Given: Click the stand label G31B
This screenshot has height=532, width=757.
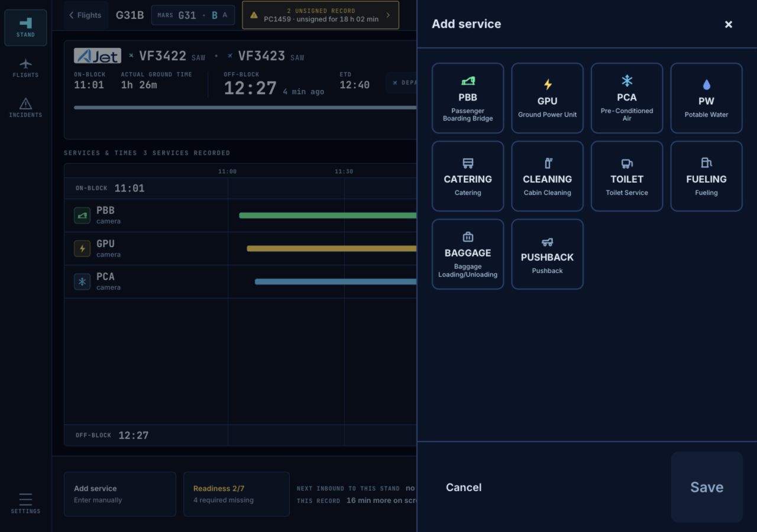Looking at the screenshot, I should point(130,15).
